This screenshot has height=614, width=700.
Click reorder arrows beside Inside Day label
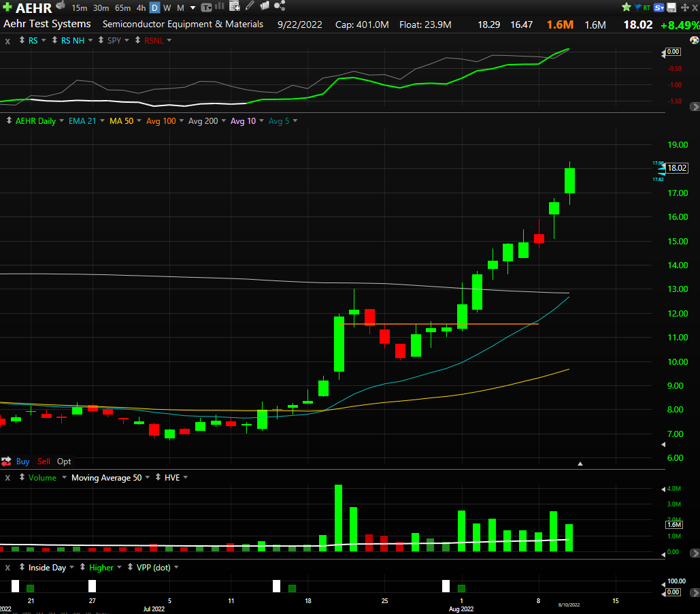tap(22, 567)
